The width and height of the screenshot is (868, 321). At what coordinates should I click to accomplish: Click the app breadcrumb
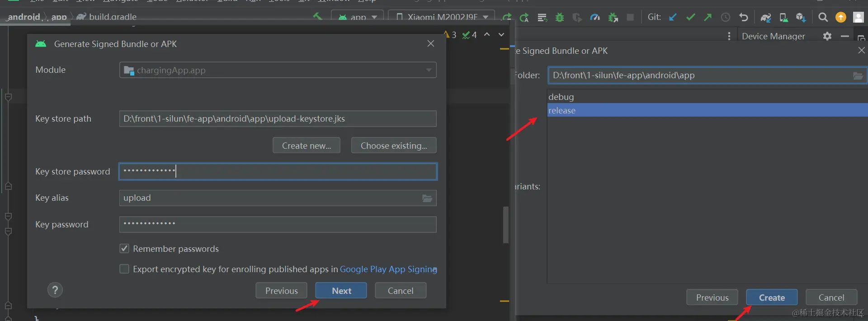(59, 17)
